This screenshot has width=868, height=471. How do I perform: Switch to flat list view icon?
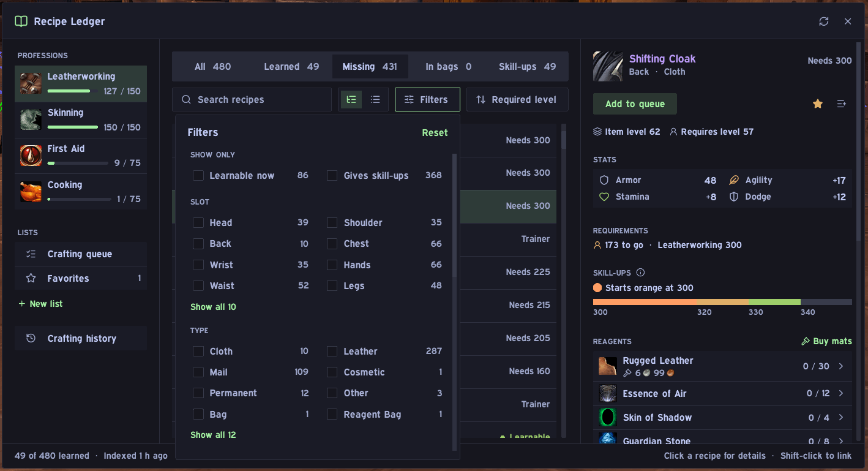375,100
